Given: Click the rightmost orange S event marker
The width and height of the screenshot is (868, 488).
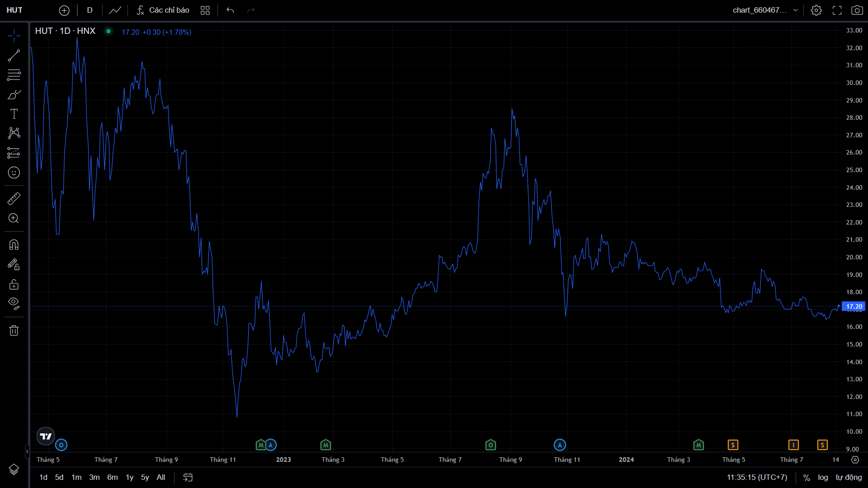Looking at the screenshot, I should [x=823, y=445].
